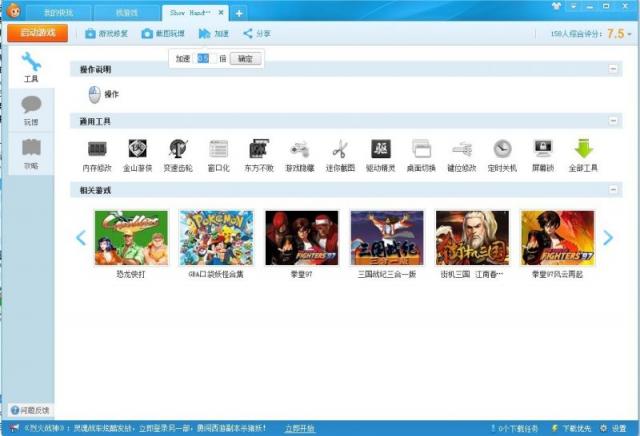Select the 窗口化 windowed mode tool
This screenshot has width=640, height=436.
(219, 149)
